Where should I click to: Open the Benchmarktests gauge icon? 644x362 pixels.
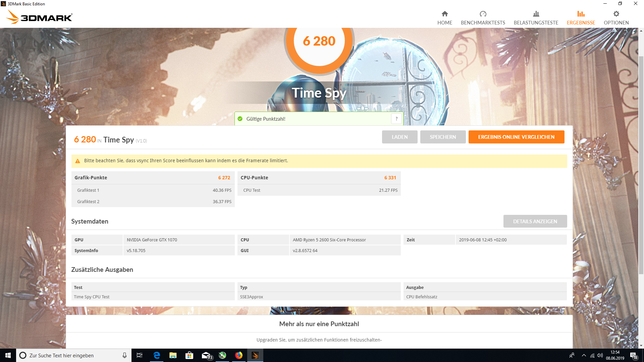(483, 14)
